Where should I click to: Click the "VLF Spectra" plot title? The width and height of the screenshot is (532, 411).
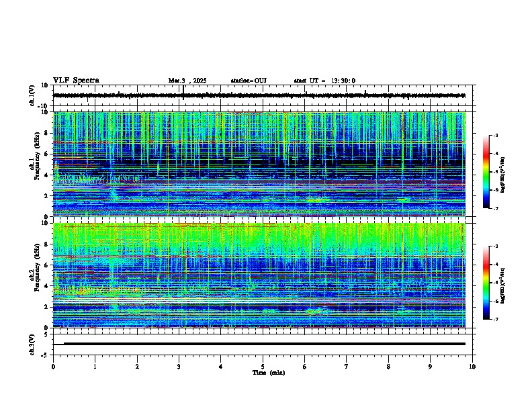pos(76,81)
